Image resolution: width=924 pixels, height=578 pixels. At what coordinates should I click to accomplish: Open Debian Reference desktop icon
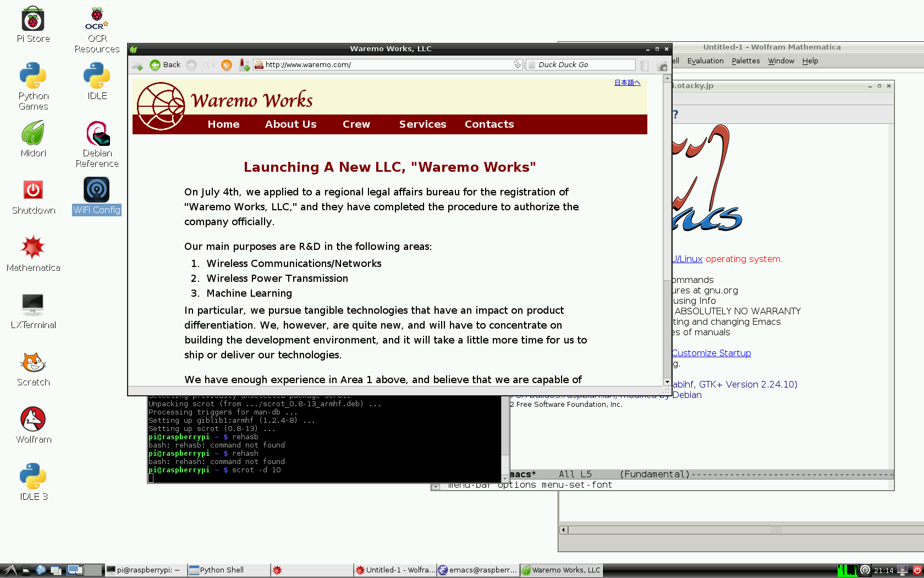click(x=97, y=144)
